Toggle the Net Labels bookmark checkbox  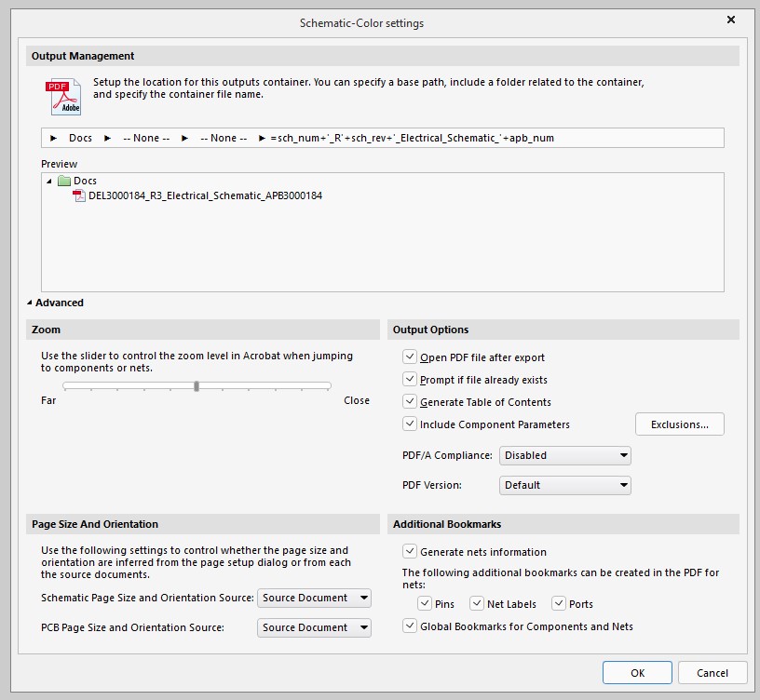point(477,603)
